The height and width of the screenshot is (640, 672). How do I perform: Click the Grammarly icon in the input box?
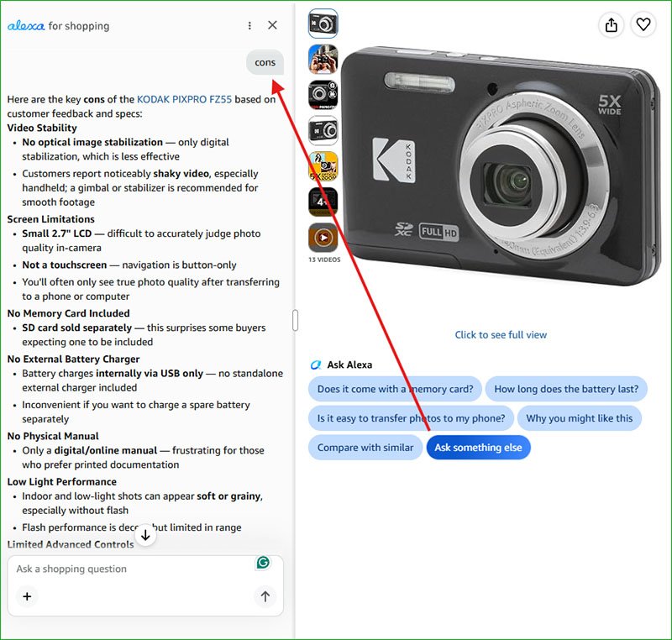(263, 562)
